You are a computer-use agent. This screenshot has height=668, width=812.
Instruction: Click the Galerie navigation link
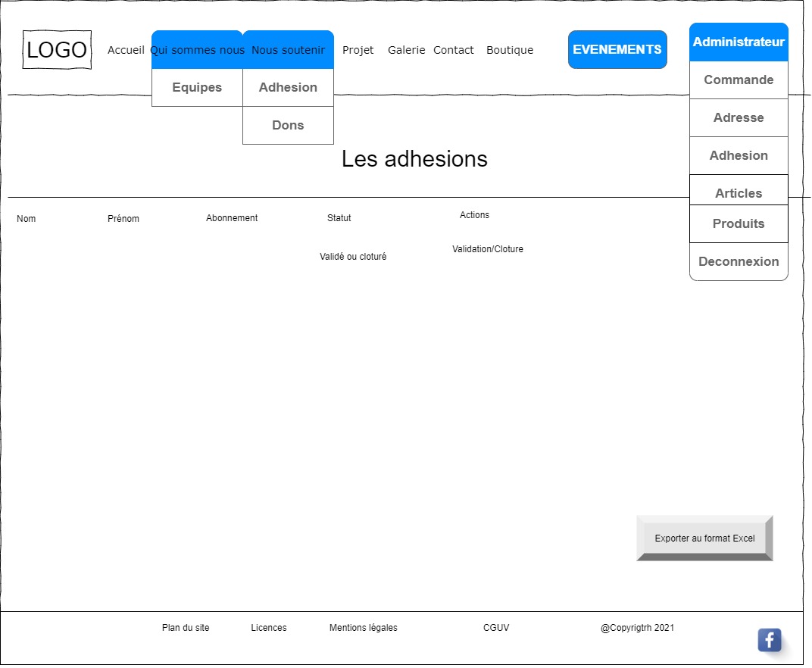point(406,50)
